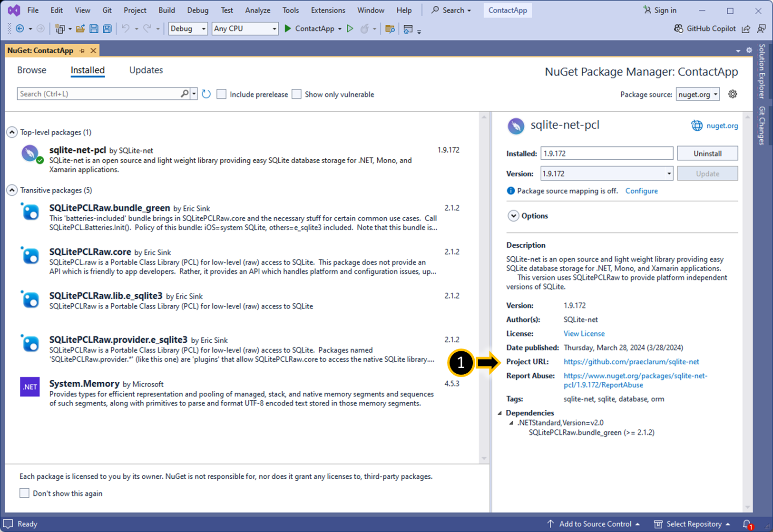Check Show only vulnerable
This screenshot has height=532, width=773.
(x=297, y=94)
